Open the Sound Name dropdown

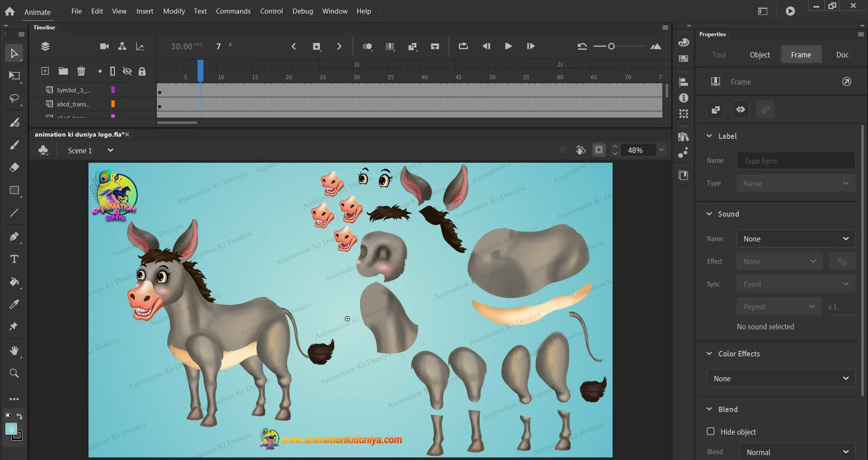click(796, 239)
